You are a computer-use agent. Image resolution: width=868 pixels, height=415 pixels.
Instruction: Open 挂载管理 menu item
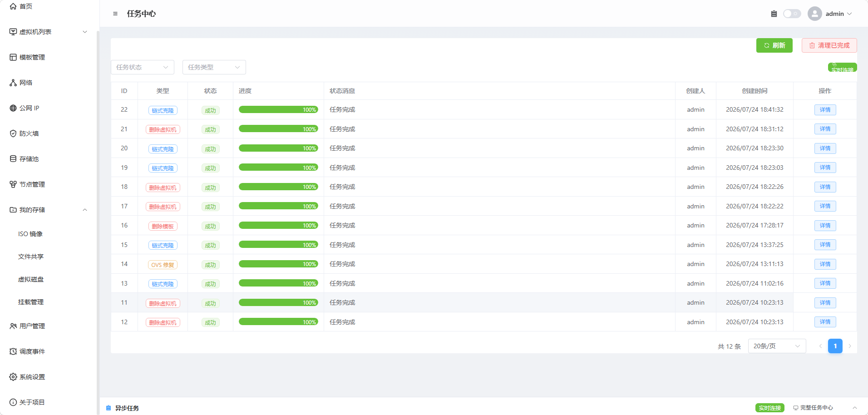click(x=31, y=302)
